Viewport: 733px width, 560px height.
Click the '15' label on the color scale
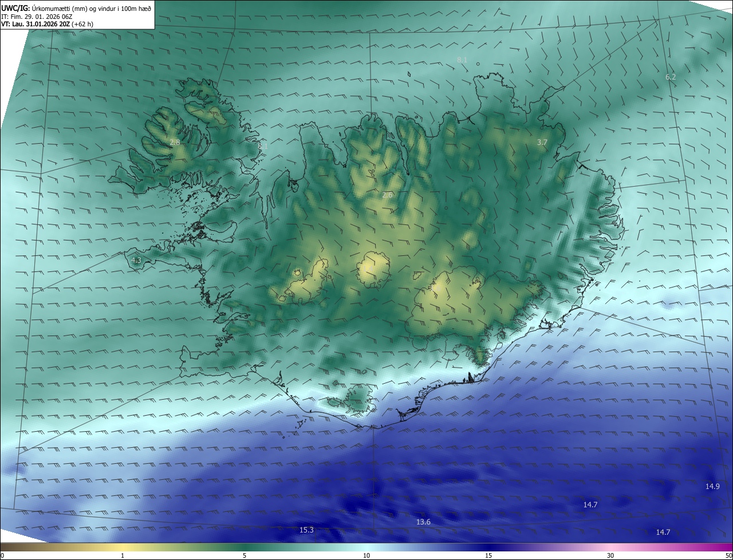[x=488, y=555]
